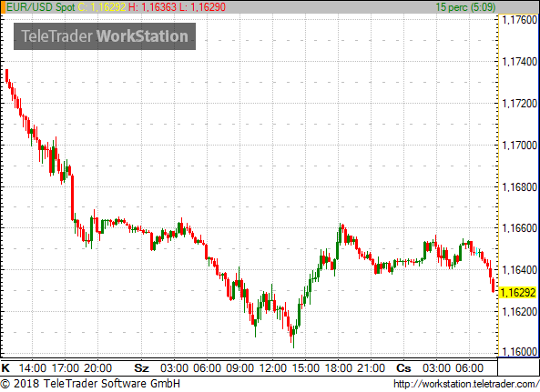Click the 1,17400 price axis label
The height and width of the screenshot is (392, 540).
pos(519,62)
